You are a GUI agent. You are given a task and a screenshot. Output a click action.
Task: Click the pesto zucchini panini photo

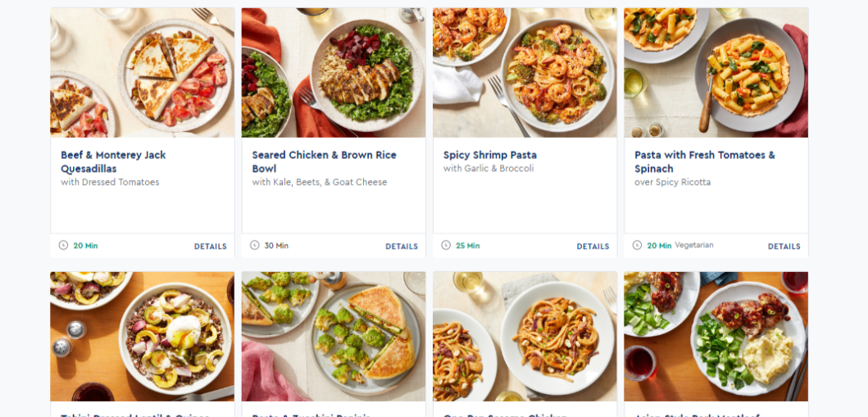pos(334,336)
